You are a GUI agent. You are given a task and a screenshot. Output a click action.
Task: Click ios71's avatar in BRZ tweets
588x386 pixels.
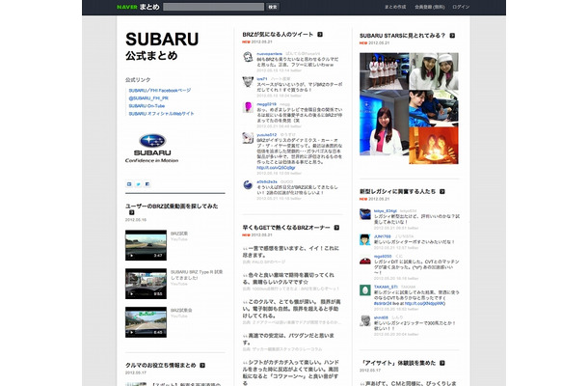pyautogui.click(x=248, y=81)
